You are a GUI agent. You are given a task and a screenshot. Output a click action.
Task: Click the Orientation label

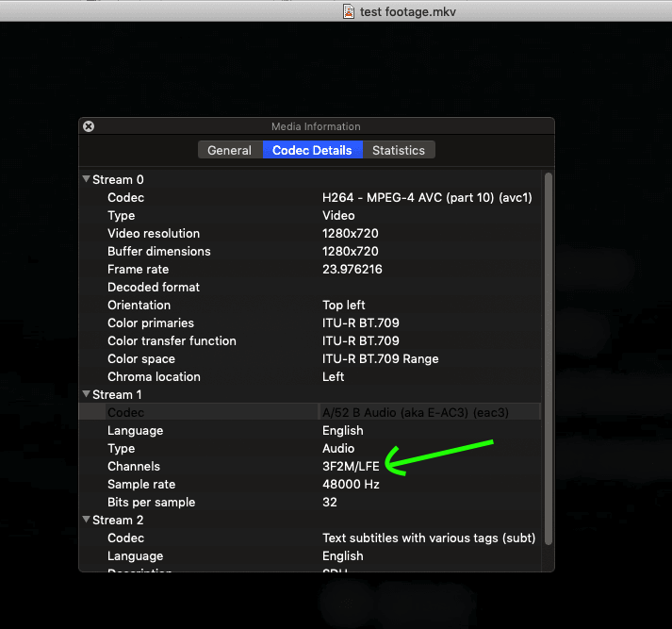139,305
